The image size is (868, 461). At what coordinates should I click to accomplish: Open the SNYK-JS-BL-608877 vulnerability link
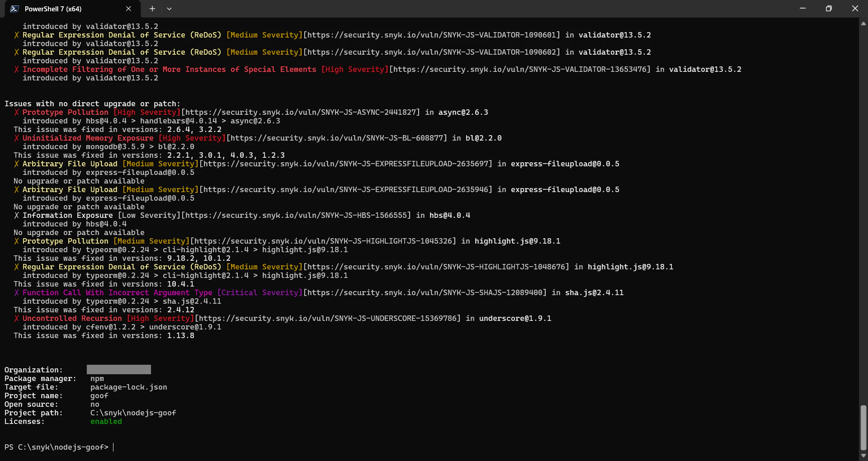pos(337,138)
